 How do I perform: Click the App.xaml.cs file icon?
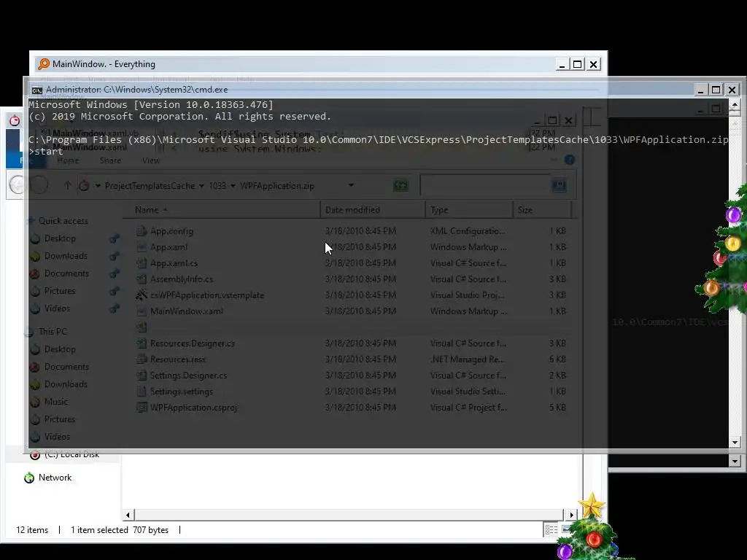click(141, 262)
